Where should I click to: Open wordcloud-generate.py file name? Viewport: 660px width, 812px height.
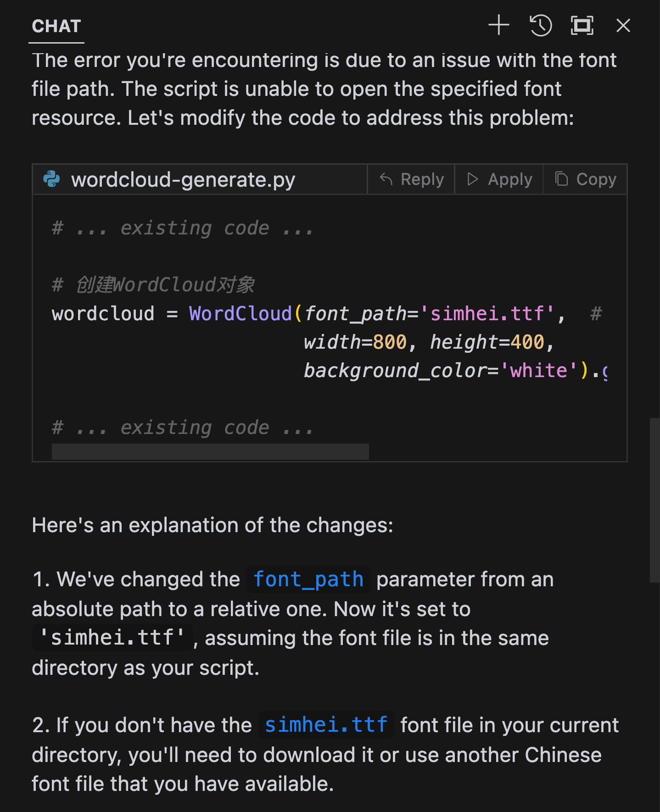tap(183, 179)
